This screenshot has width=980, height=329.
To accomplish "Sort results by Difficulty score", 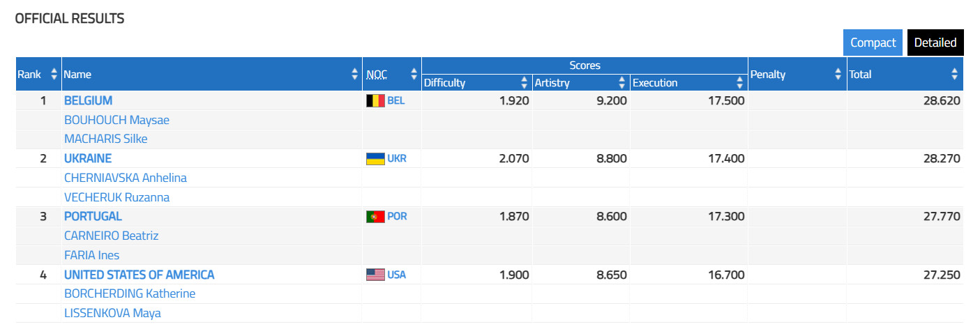I will 525,83.
